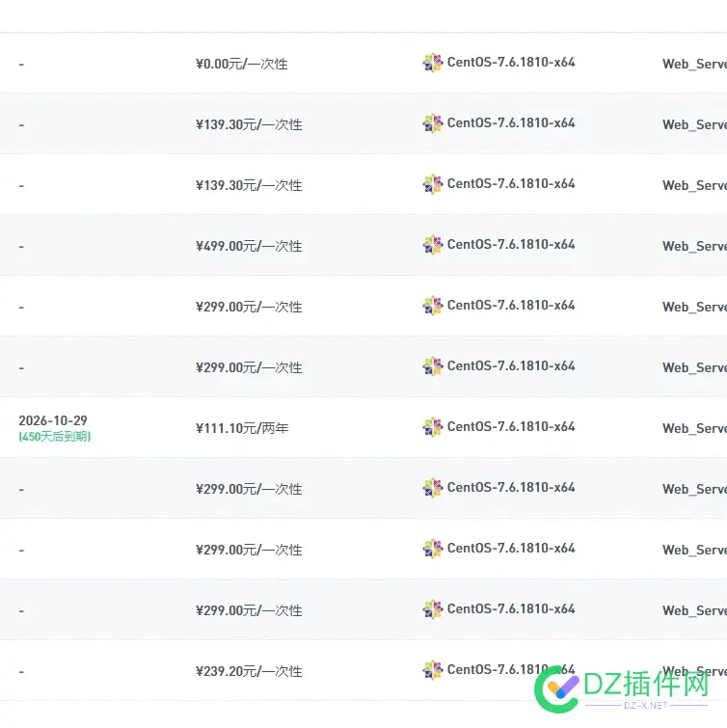
Task: Open CentOS-7.6.1810-x64 text in the ¥499.00 row
Action: click(511, 245)
